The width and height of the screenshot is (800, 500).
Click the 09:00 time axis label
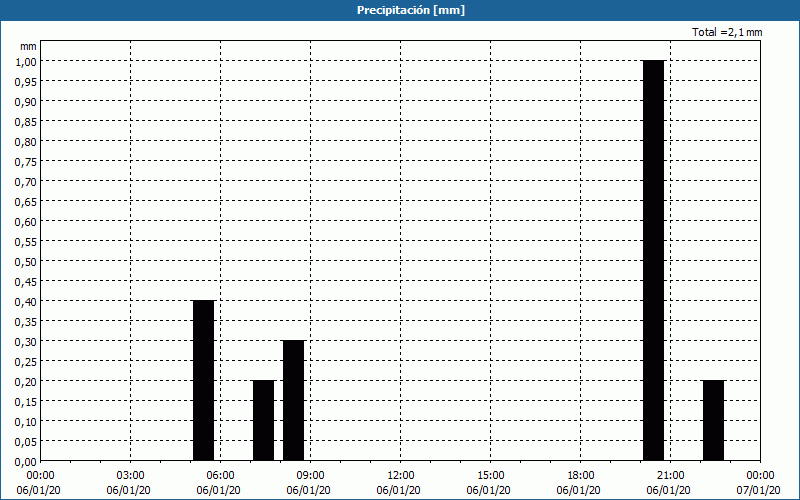[x=310, y=476]
